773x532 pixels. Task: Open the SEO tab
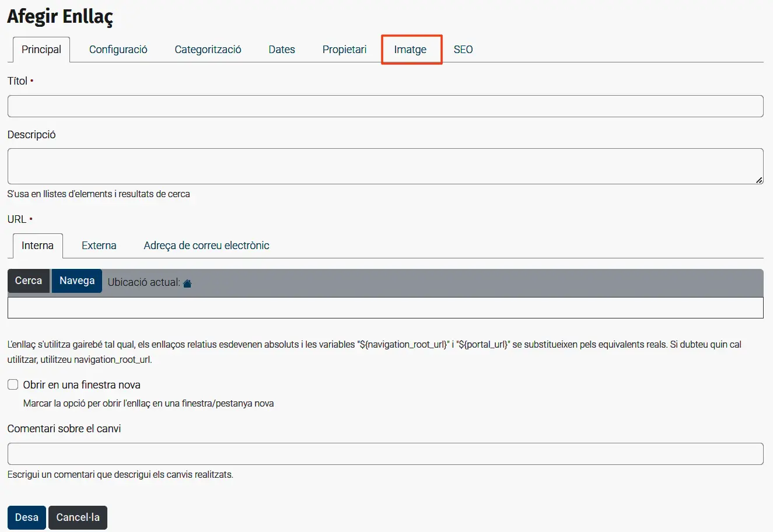tap(463, 50)
